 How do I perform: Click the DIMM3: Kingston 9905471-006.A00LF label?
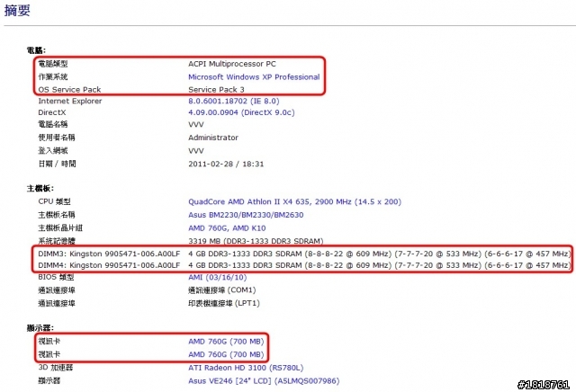click(109, 254)
